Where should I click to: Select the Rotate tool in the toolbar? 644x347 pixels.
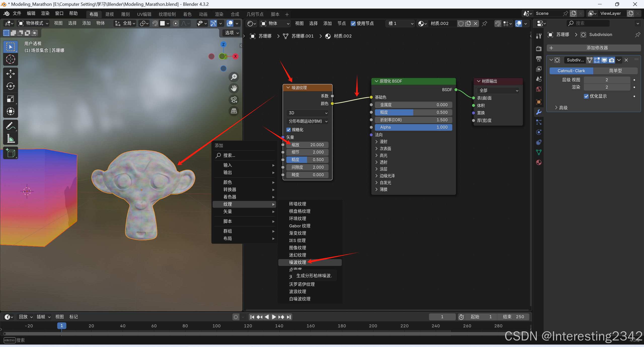[10, 86]
